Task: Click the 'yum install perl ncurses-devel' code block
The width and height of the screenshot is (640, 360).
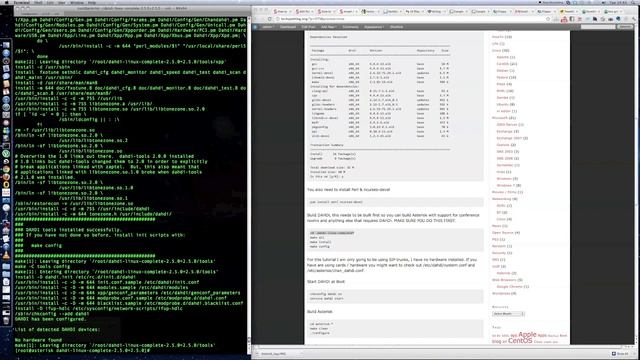Action: tap(395, 202)
